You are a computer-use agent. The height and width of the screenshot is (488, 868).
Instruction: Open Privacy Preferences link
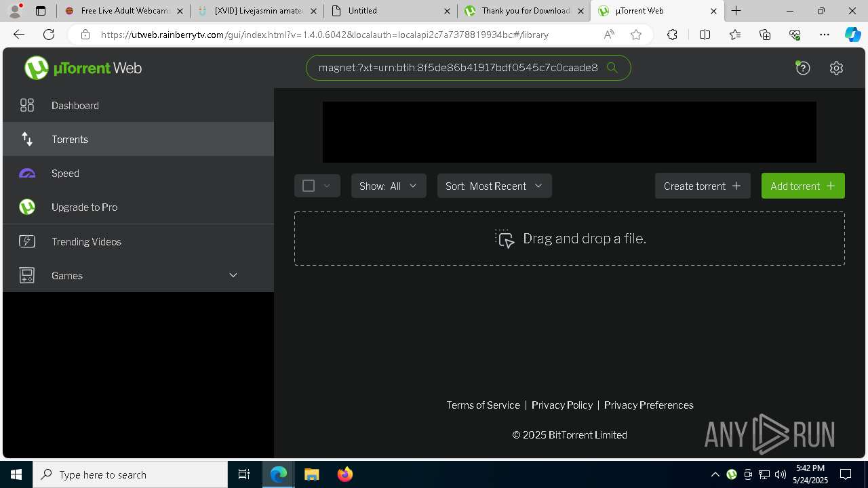(x=649, y=405)
